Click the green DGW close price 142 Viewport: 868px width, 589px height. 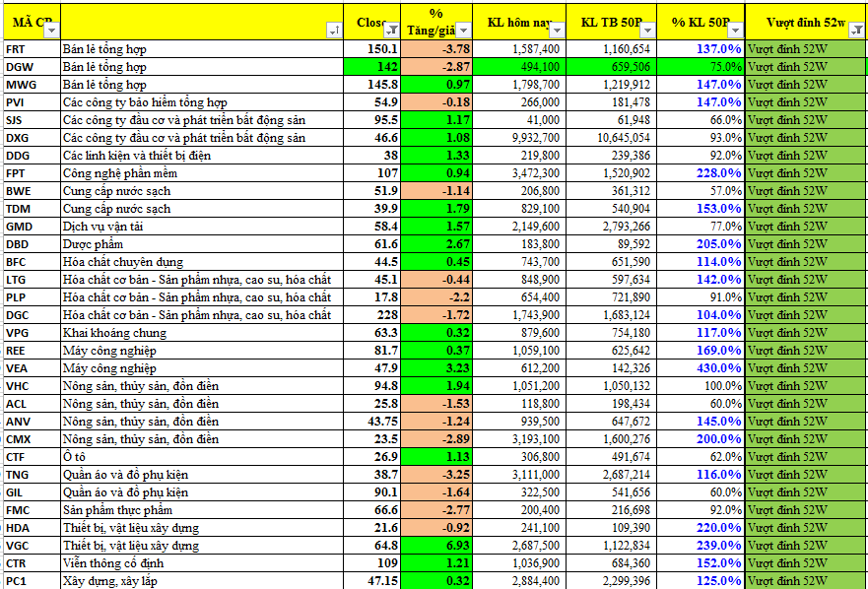click(x=372, y=67)
